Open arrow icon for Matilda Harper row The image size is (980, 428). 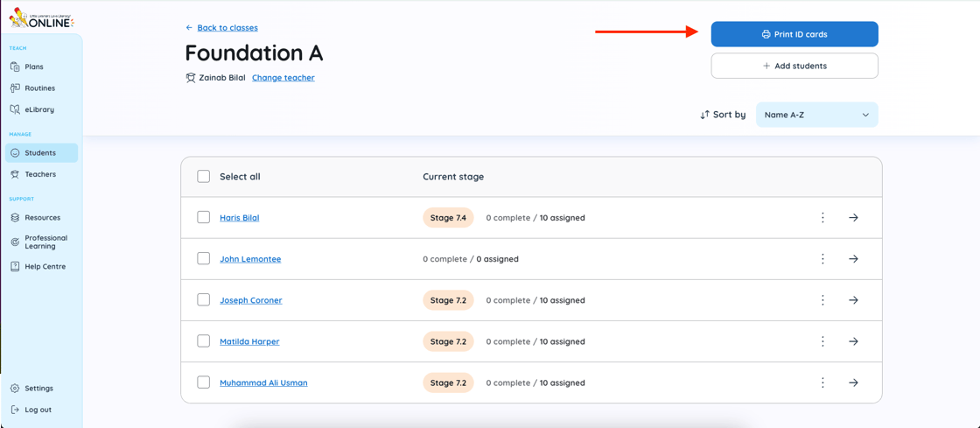click(853, 341)
